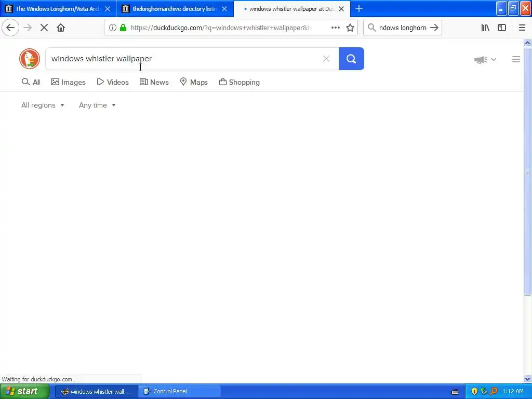Viewport: 532px width, 399px height.
Task: Click the 'ndows longhorn' search box
Action: [403, 28]
